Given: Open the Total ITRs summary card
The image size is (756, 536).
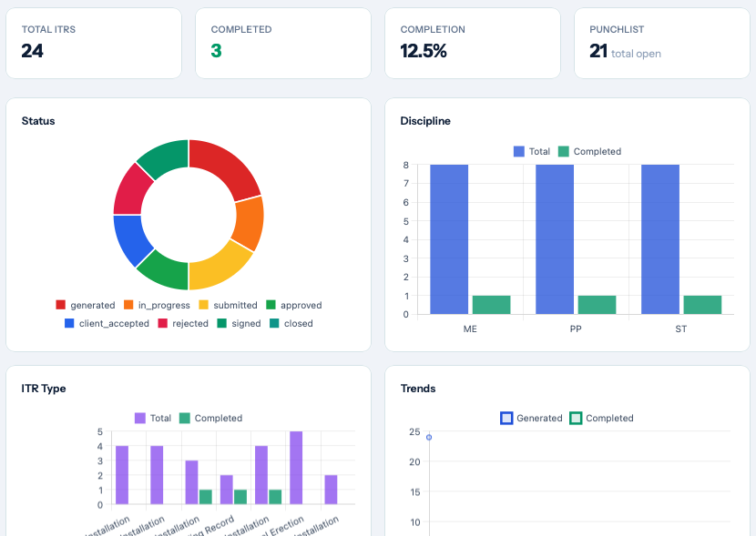Looking at the screenshot, I should (94, 43).
